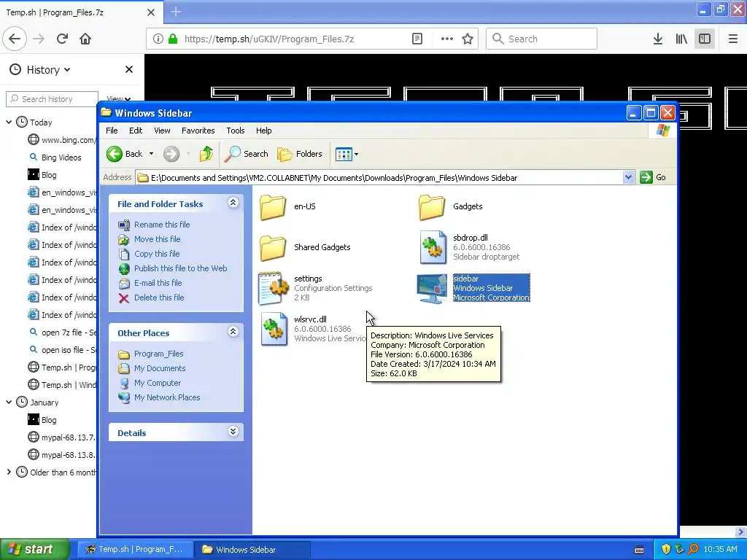Select the sidebar application icon
The width and height of the screenshot is (747, 560).
click(x=432, y=289)
